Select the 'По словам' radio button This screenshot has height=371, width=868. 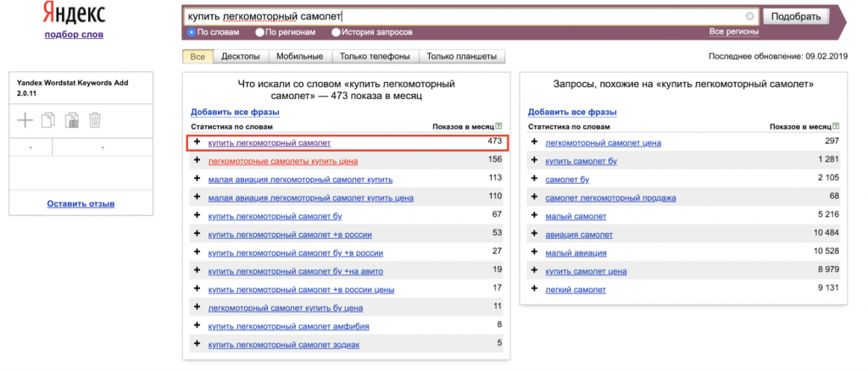click(x=192, y=32)
